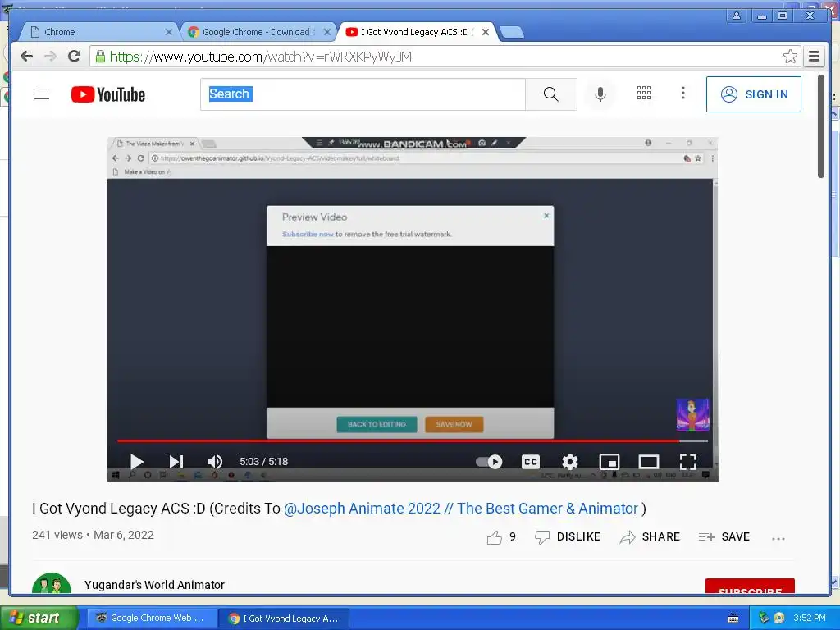Image resolution: width=840 pixels, height=630 pixels.
Task: Open the Joseph Animate 2022 channel link
Action: [461, 509]
